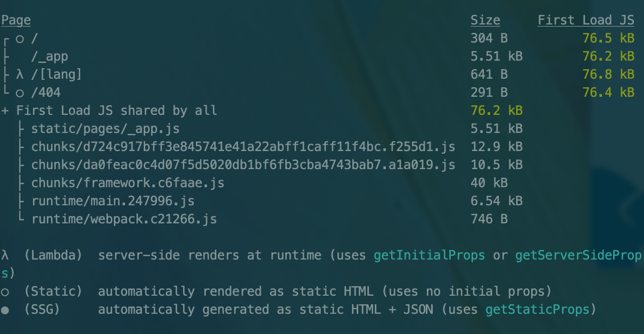Image resolution: width=644 pixels, height=334 pixels.
Task: Click the lambda symbol beside /[lang] route
Action: coord(20,74)
